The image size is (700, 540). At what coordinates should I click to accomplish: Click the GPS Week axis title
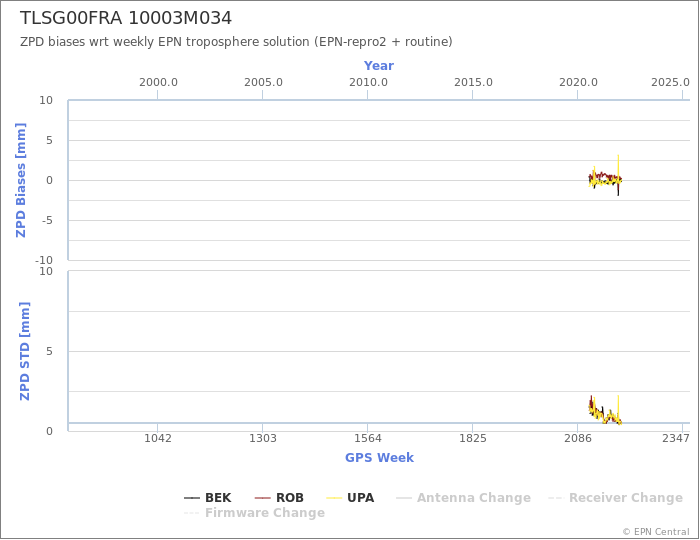379,457
